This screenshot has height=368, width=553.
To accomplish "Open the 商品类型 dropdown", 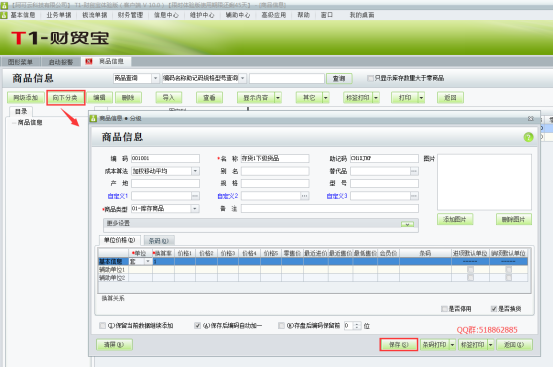I will (195, 209).
